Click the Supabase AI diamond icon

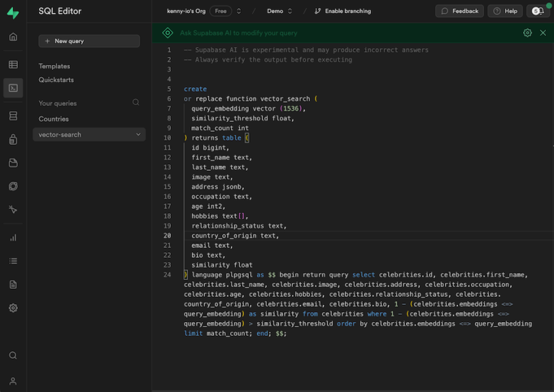167,33
